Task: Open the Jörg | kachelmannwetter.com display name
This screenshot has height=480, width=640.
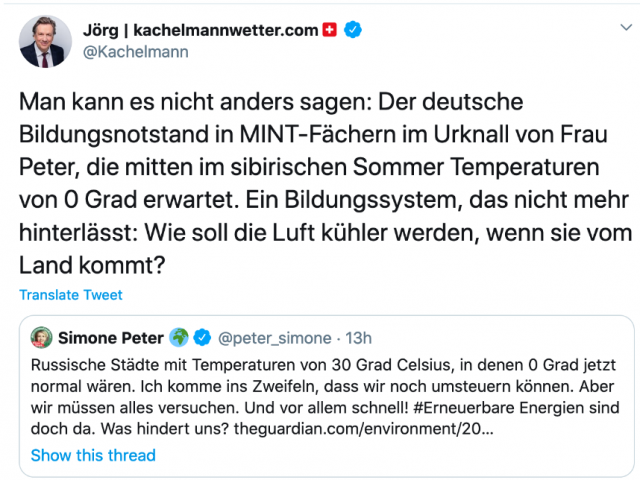Action: pos(202,30)
